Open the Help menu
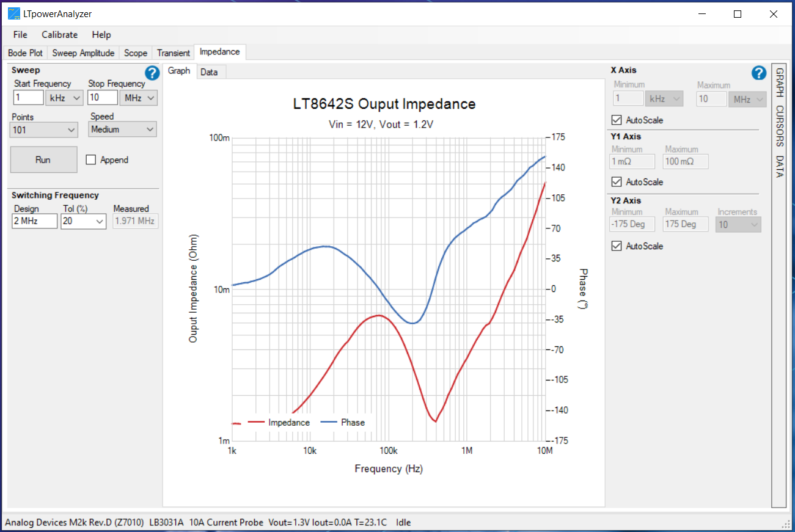Image resolution: width=795 pixels, height=532 pixels. (101, 35)
